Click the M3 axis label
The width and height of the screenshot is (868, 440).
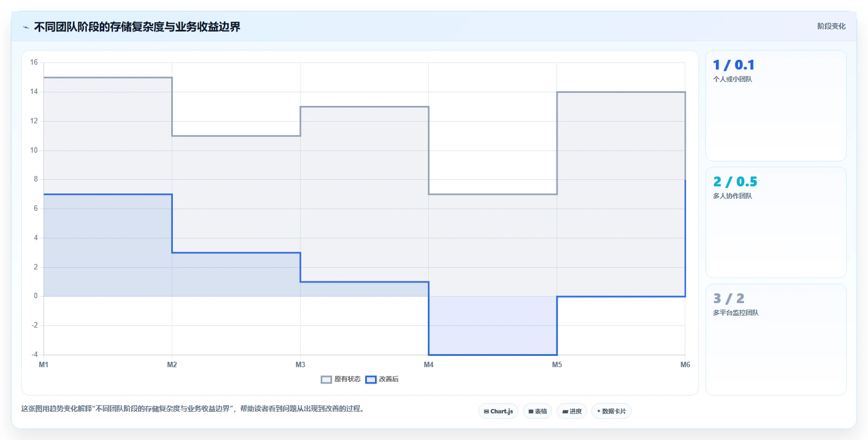click(x=300, y=365)
